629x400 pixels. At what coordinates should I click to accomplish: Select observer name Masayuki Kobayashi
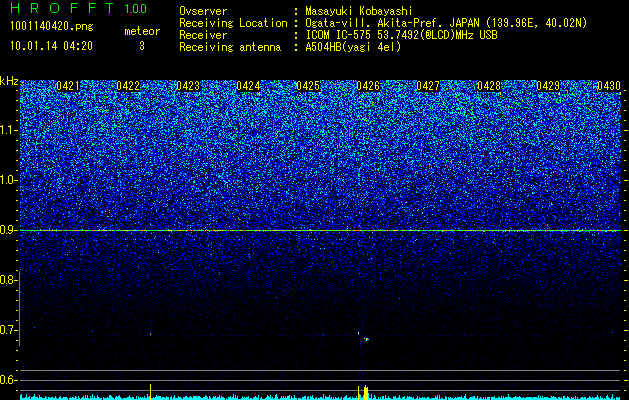pyautogui.click(x=359, y=11)
